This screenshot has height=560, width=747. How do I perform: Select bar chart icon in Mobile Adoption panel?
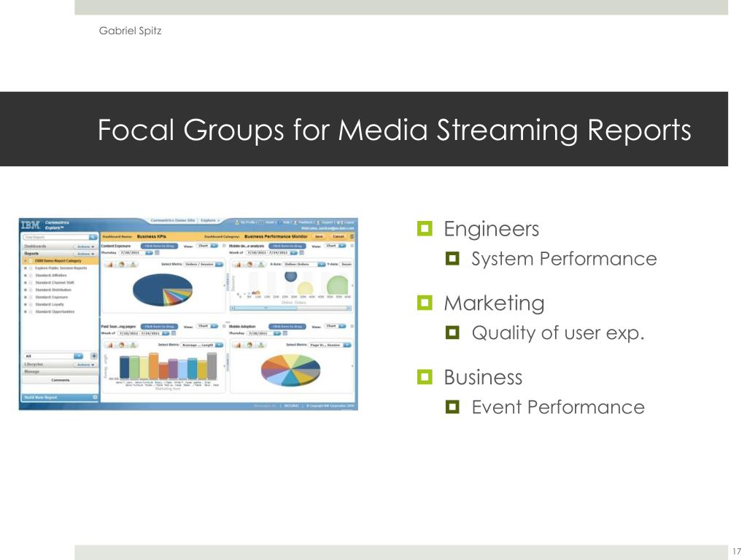[238, 345]
